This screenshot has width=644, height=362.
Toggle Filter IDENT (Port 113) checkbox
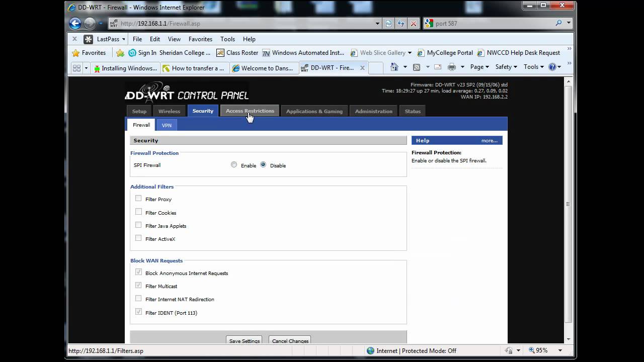tap(138, 312)
